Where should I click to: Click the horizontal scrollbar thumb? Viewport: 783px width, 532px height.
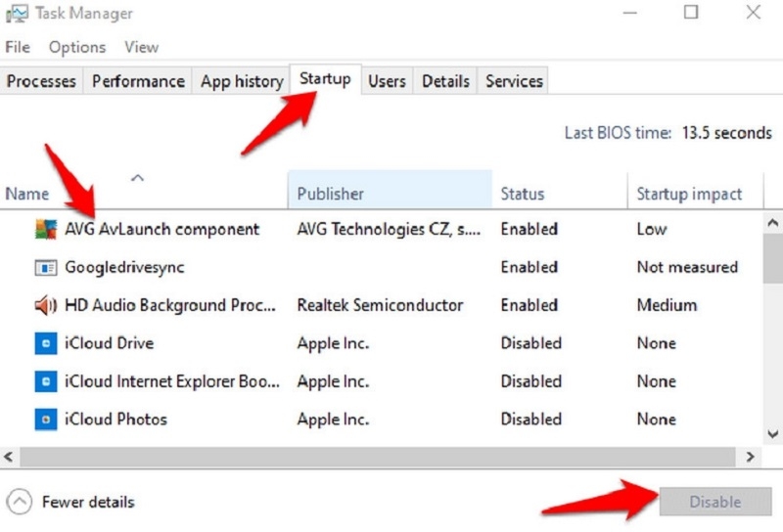pos(378,457)
